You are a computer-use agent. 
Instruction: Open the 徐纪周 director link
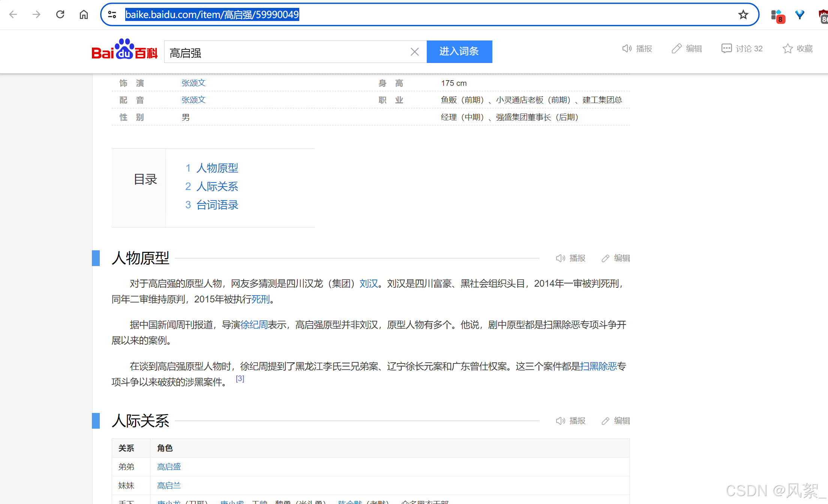pyautogui.click(x=254, y=325)
